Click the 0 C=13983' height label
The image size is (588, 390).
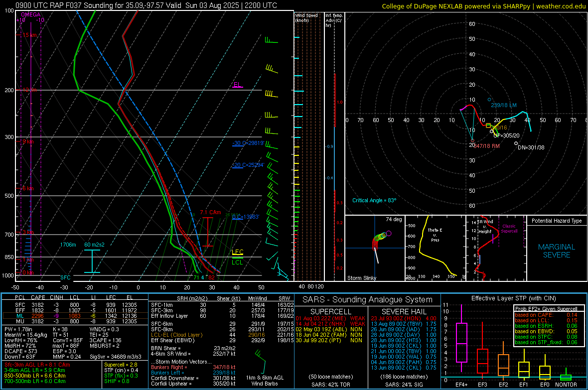(x=246, y=217)
